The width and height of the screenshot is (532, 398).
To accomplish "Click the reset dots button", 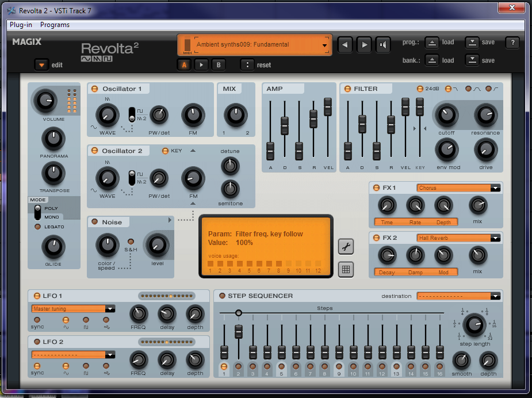I will [247, 65].
